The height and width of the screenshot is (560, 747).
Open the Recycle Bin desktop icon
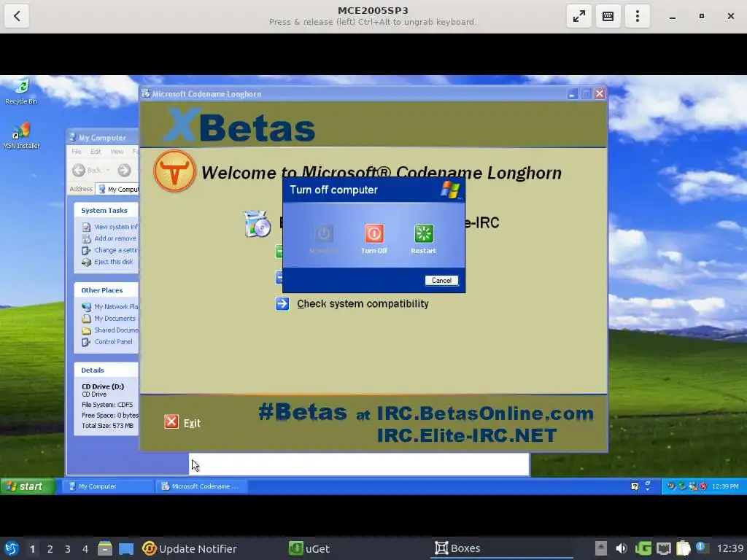point(21,91)
